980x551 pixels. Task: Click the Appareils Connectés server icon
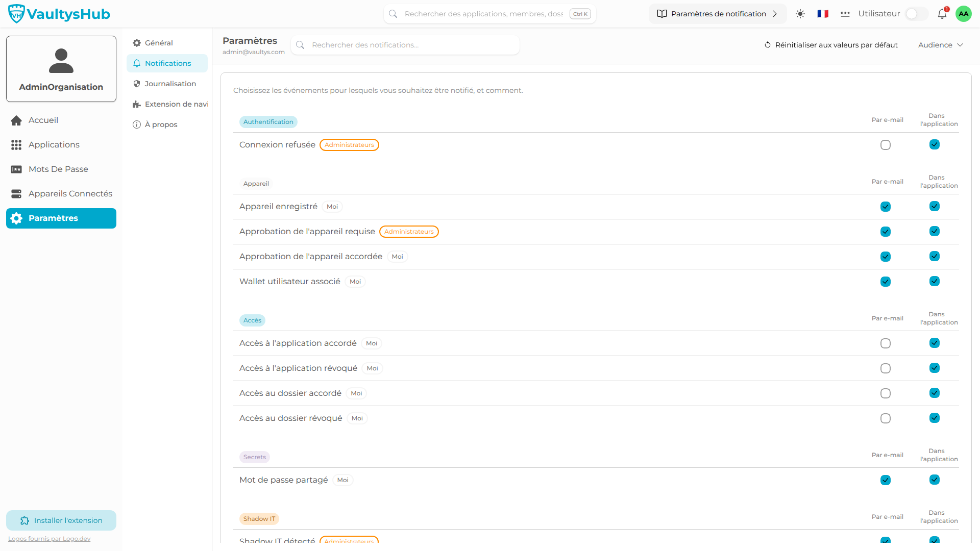[x=16, y=194]
